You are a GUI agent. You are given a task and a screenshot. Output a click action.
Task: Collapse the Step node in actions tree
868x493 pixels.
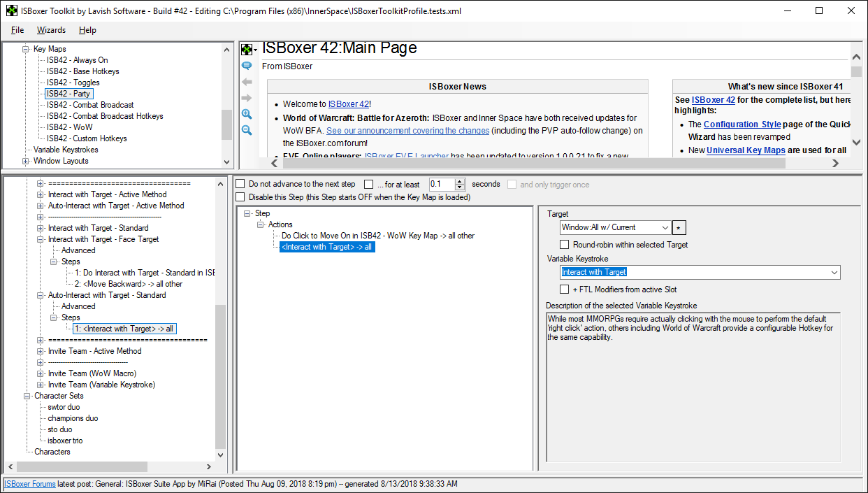pyautogui.click(x=247, y=213)
